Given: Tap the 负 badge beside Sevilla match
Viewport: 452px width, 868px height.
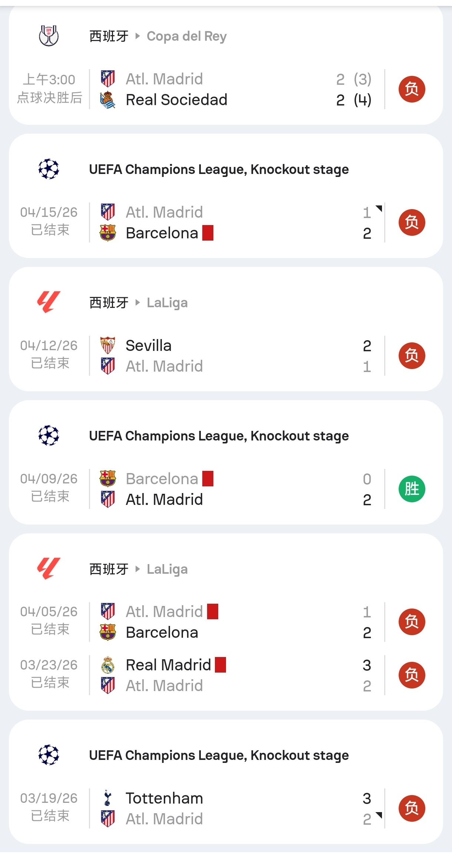Looking at the screenshot, I should [x=412, y=356].
